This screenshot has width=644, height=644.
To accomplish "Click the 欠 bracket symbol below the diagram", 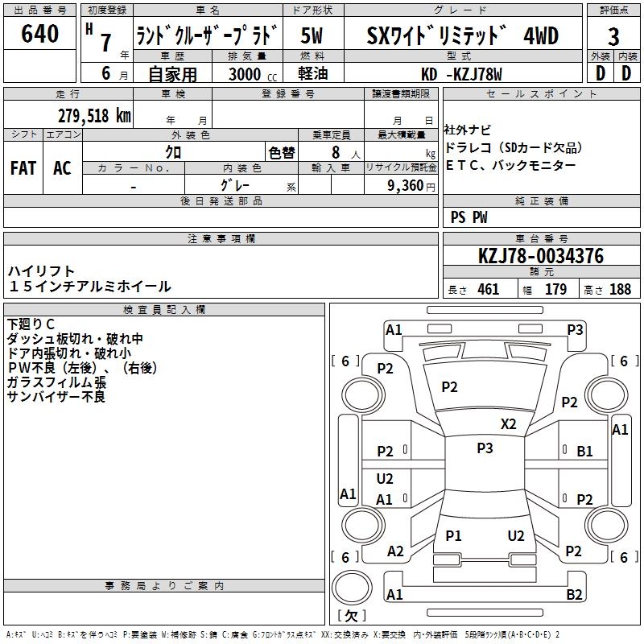I will pyautogui.click(x=349, y=617).
